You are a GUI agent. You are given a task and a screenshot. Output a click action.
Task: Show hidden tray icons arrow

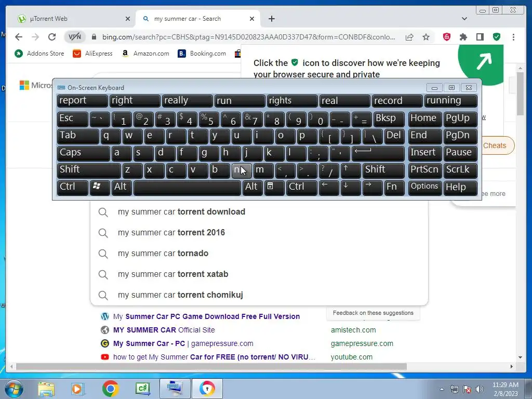pyautogui.click(x=442, y=389)
